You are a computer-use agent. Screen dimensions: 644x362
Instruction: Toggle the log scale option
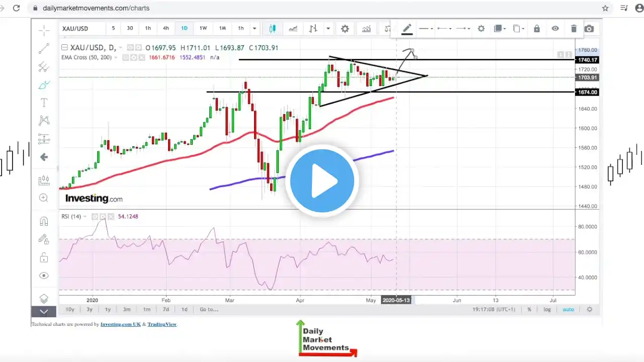coord(547,309)
